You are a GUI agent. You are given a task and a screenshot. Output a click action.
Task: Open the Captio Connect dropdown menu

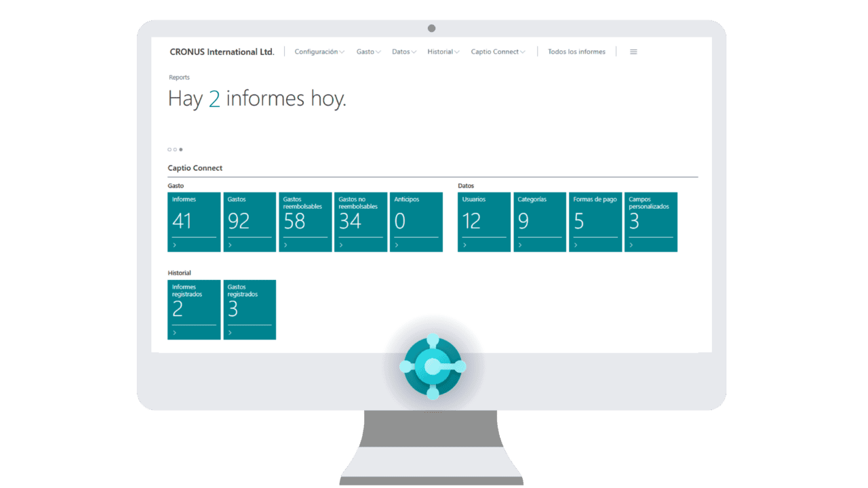coord(498,52)
